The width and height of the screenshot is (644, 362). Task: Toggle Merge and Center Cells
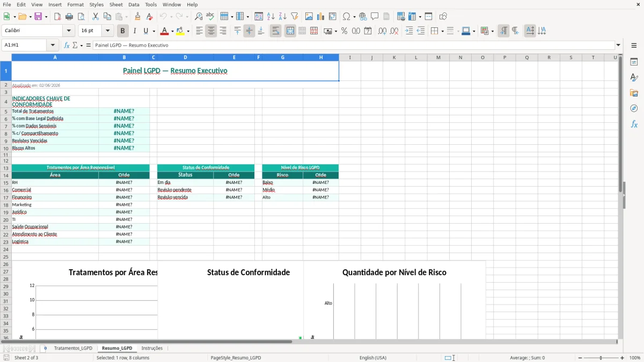[x=290, y=31]
